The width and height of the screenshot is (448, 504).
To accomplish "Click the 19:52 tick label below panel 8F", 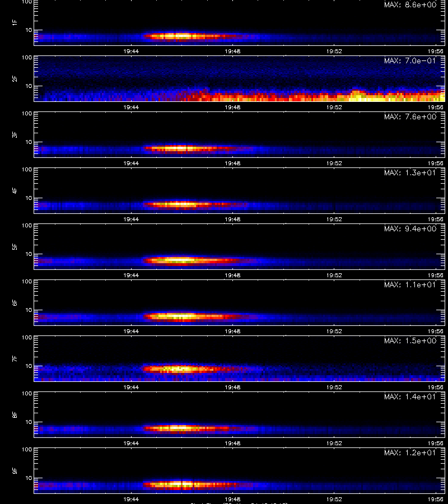I will tap(334, 444).
